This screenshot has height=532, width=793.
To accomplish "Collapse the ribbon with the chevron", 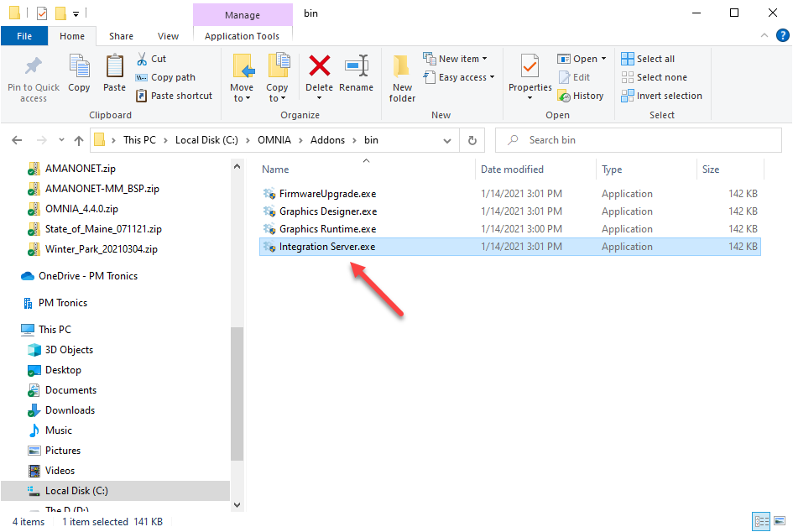I will tap(764, 35).
